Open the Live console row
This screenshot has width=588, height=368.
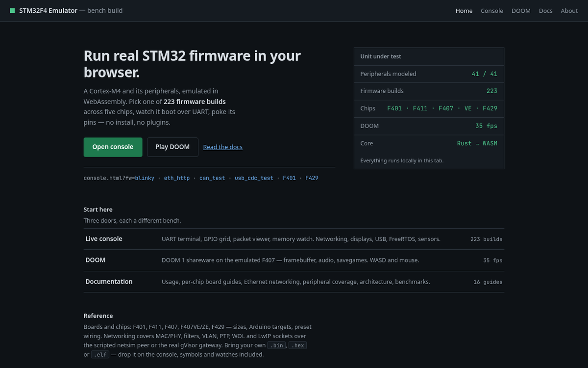[x=294, y=239]
